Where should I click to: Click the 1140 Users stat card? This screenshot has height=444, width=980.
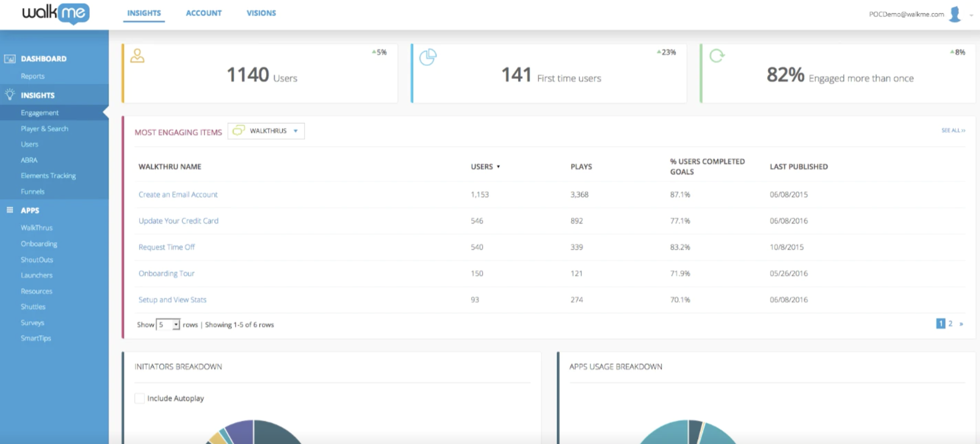[260, 73]
